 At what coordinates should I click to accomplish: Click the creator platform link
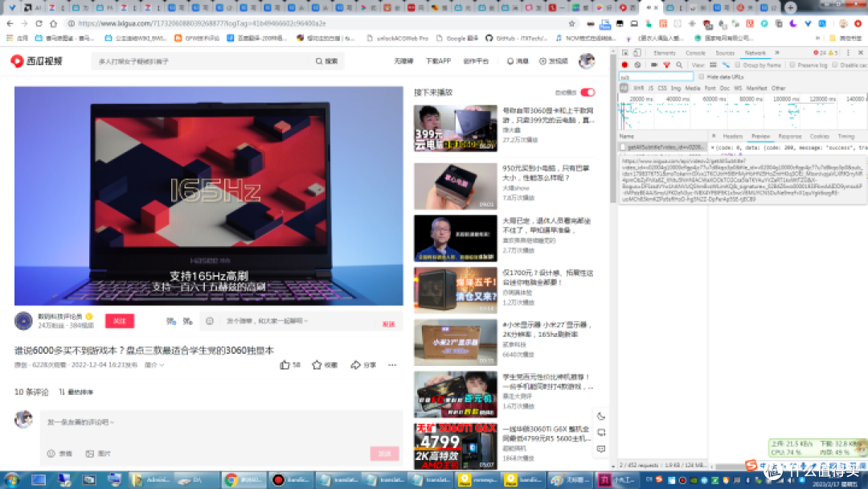click(476, 61)
